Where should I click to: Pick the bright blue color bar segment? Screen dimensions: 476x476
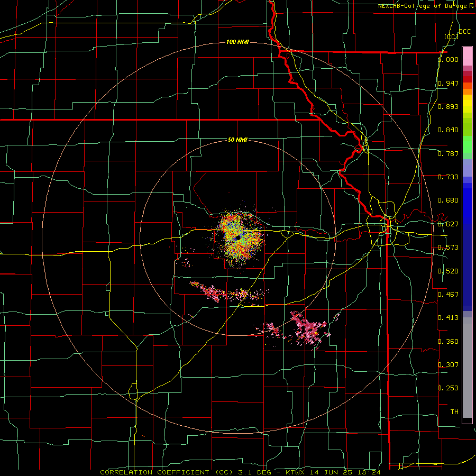point(467,206)
